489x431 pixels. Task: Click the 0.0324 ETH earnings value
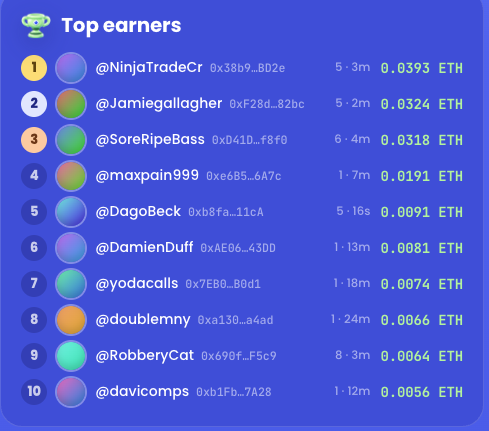422,104
